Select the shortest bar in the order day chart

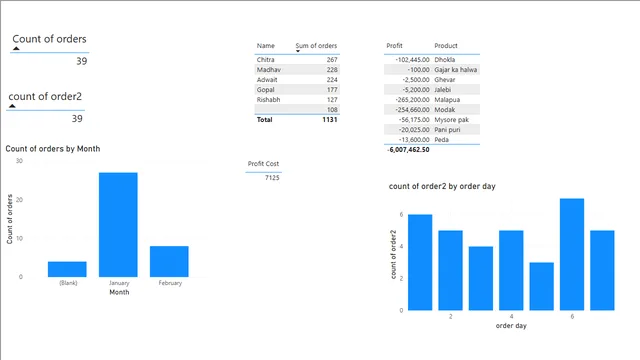click(542, 286)
